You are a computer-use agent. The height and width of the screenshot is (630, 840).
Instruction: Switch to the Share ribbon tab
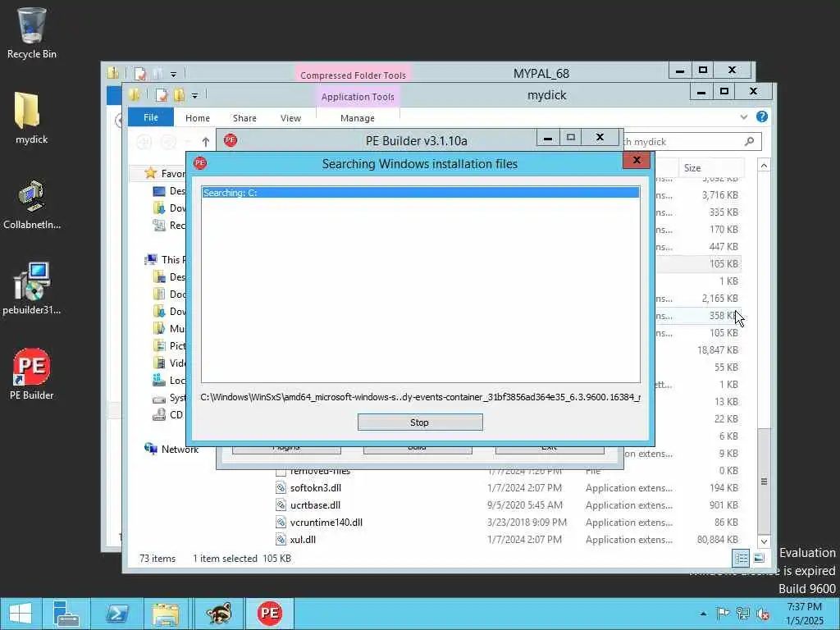pyautogui.click(x=244, y=118)
